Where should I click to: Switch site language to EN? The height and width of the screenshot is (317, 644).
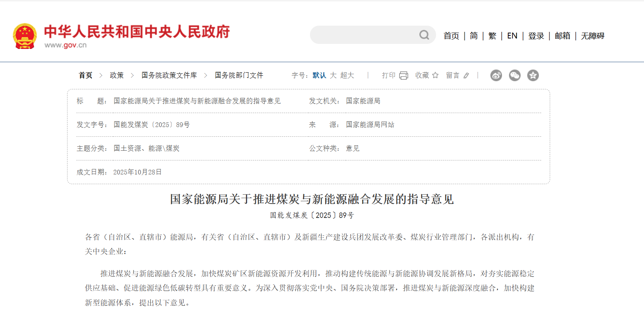(x=512, y=36)
